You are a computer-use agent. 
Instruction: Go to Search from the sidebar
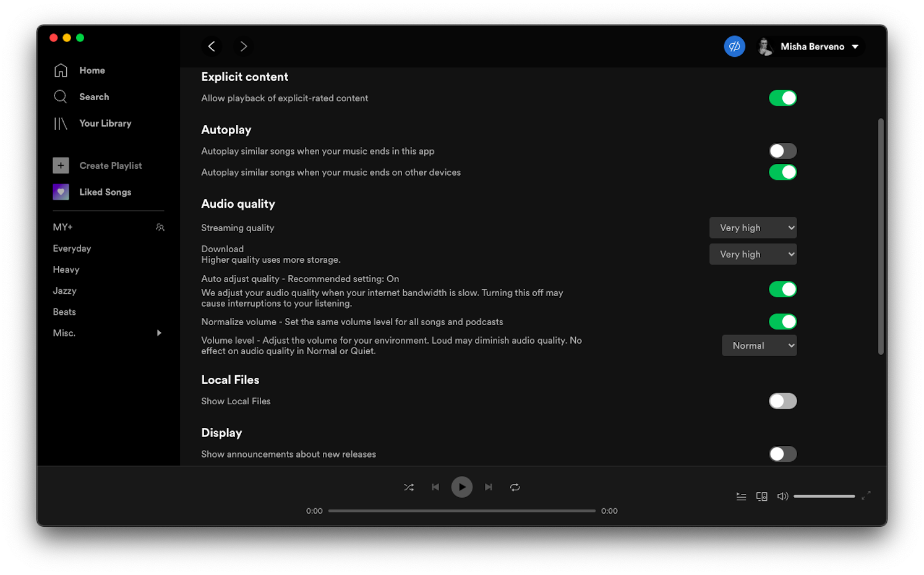(94, 96)
